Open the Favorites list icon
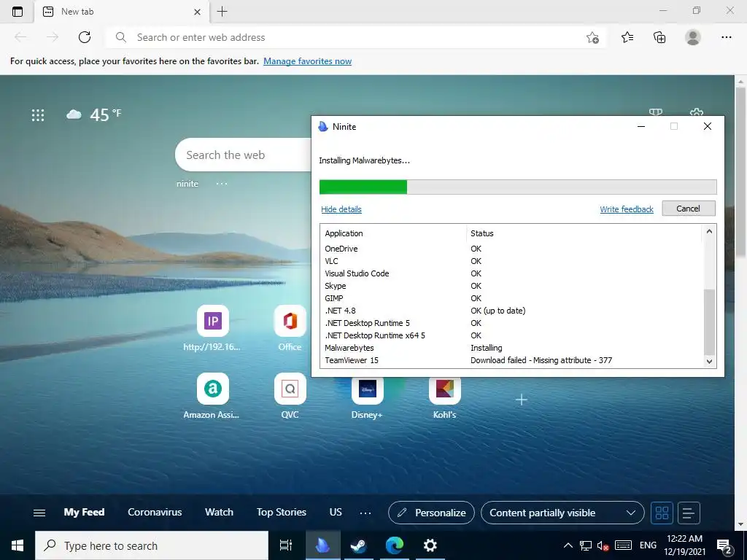The width and height of the screenshot is (747, 560). (x=627, y=37)
